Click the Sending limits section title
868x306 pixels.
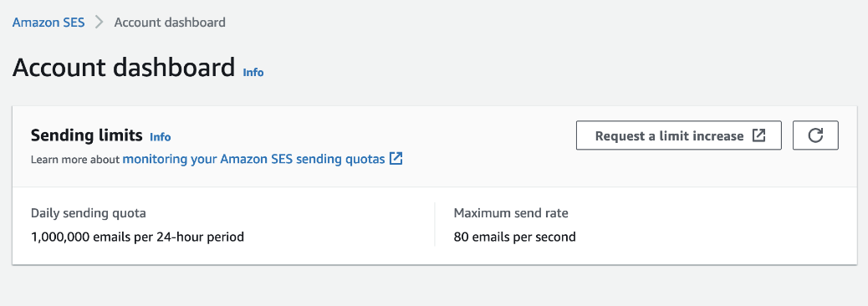click(87, 135)
